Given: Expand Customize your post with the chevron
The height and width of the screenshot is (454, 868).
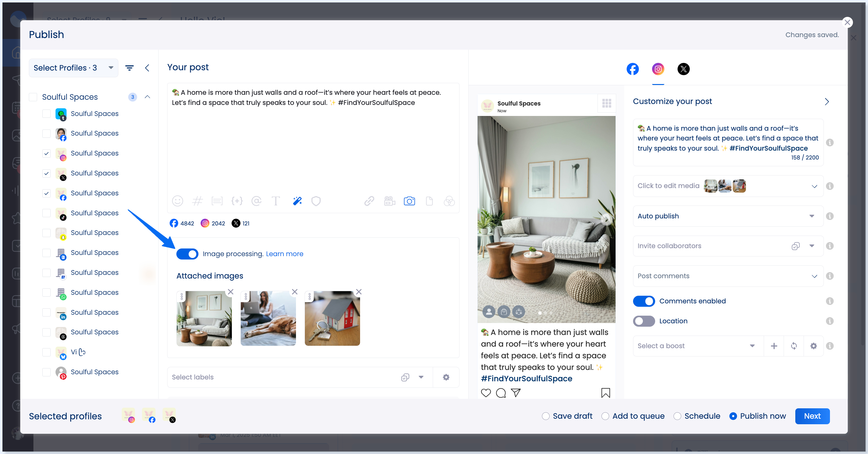Looking at the screenshot, I should 827,102.
